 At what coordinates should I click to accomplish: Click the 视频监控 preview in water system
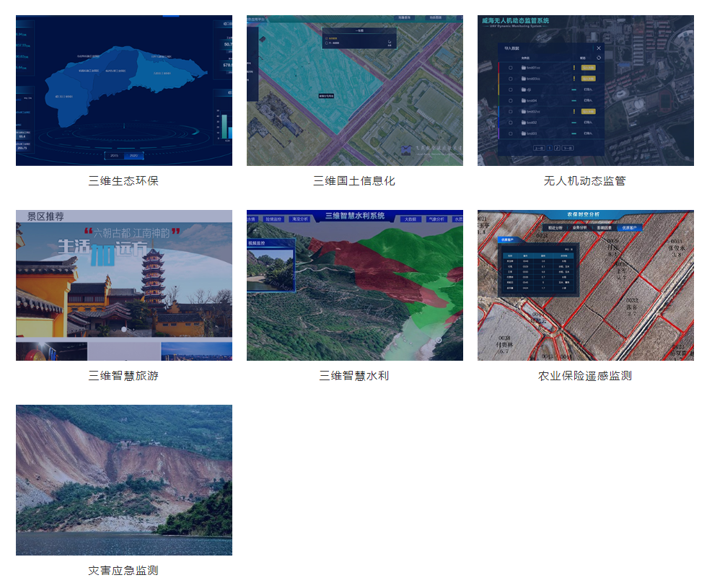271,267
